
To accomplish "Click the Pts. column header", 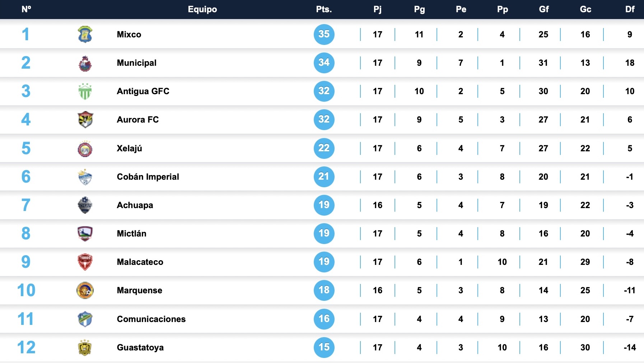I will point(324,9).
